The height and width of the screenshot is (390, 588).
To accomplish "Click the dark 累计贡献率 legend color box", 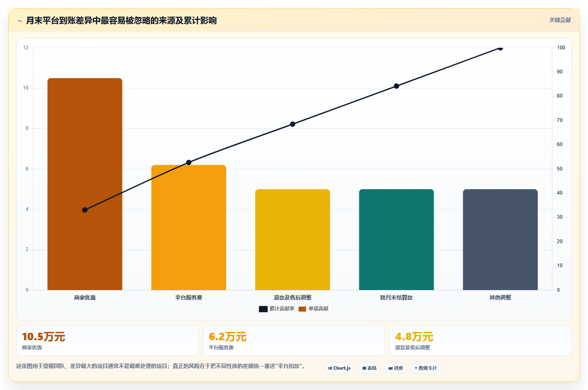I will point(263,309).
